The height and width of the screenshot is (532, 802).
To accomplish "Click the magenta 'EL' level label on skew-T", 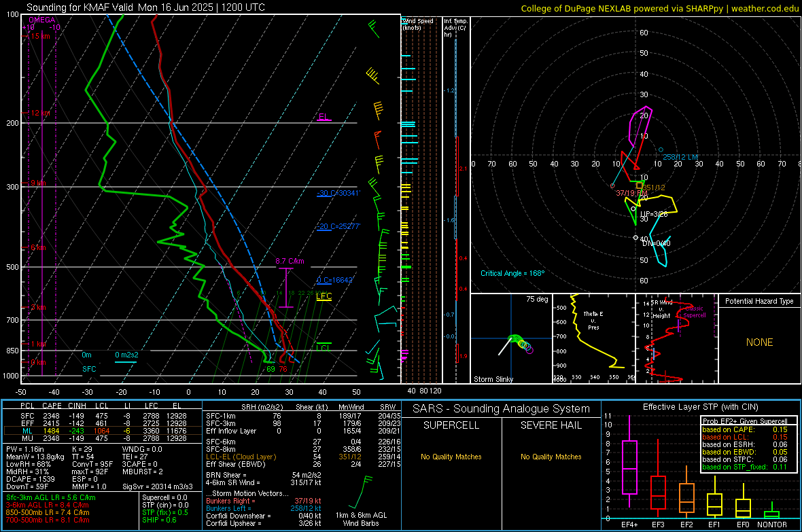I will click(324, 117).
